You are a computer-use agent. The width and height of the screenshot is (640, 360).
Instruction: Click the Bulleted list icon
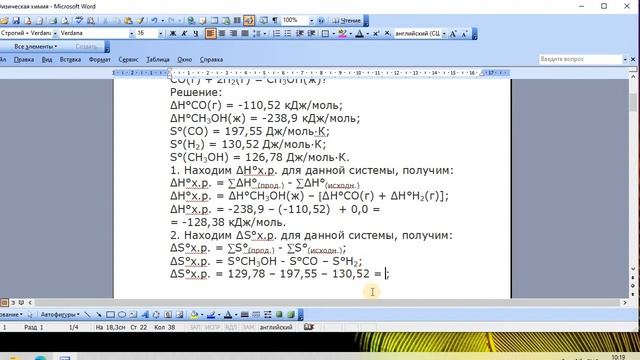(x=288, y=33)
